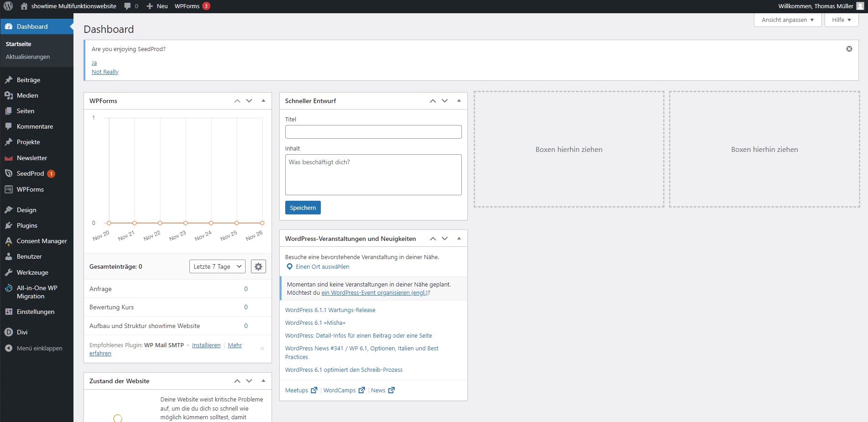This screenshot has height=422, width=868.
Task: Move WordPress-Veranstaltungen widget down
Action: coord(445,239)
